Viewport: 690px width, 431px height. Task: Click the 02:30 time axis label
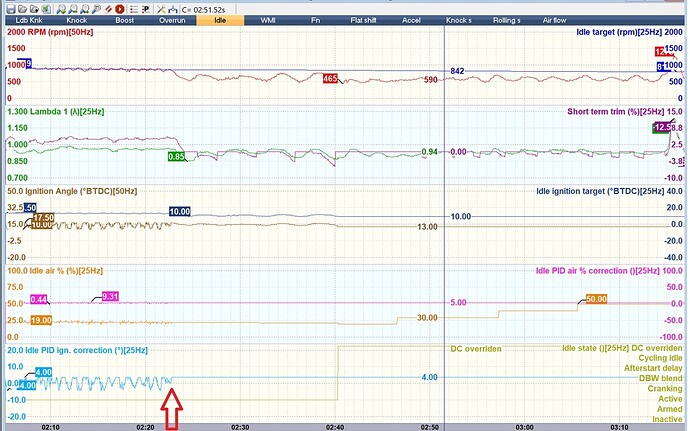click(x=240, y=427)
